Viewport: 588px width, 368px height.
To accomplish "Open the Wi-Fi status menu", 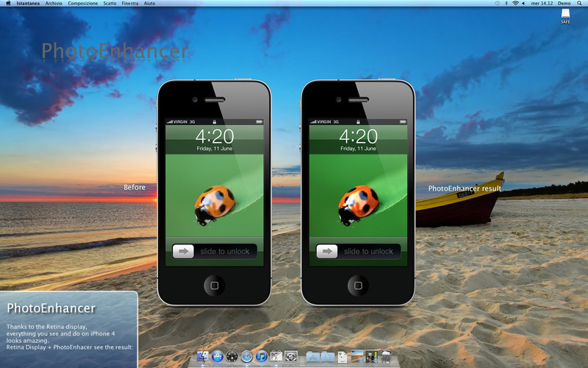I will point(516,3).
